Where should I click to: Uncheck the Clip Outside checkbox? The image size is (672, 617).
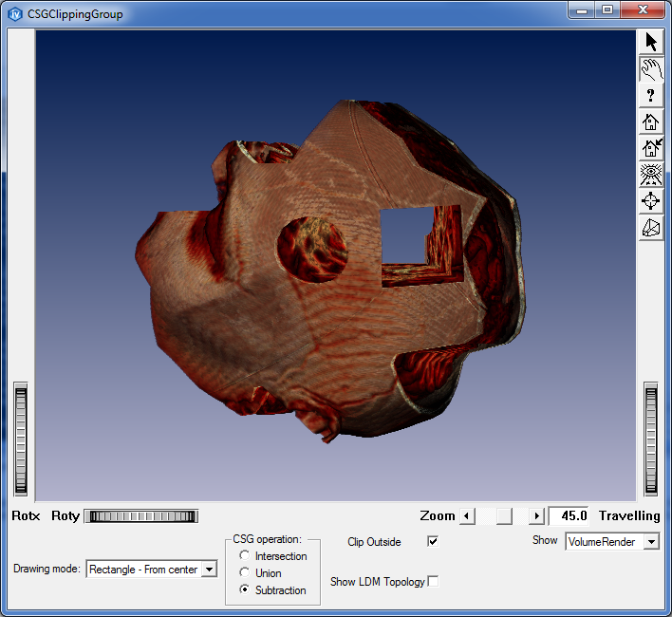(x=433, y=542)
